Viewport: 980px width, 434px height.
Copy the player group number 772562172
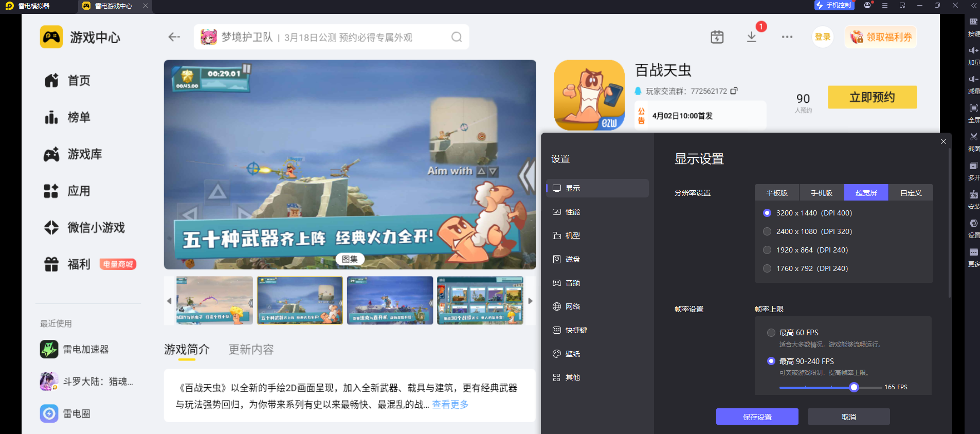pos(734,91)
